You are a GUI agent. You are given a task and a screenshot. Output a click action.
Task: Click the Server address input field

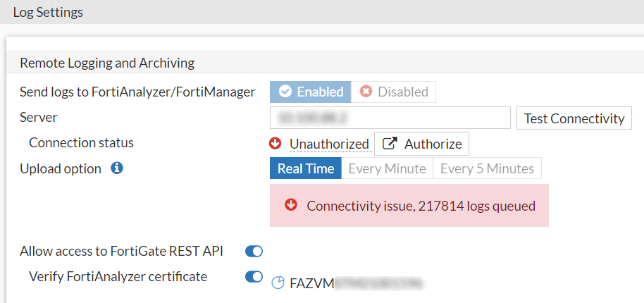(390, 118)
